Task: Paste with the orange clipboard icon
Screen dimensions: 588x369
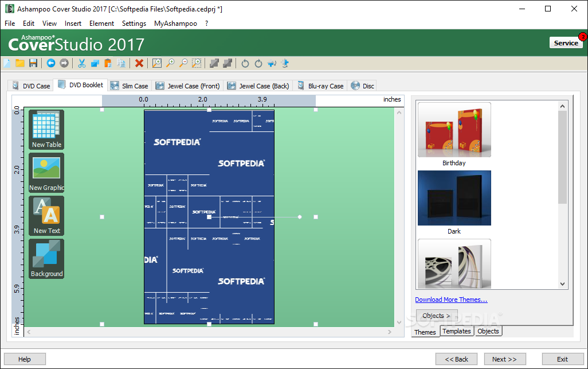Action: pyautogui.click(x=108, y=63)
